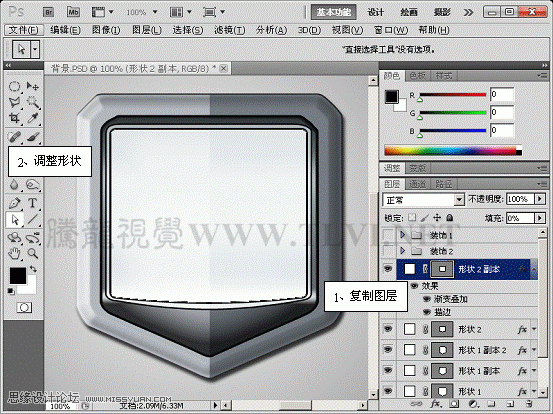This screenshot has width=553, height=414.
Task: Swap foreground and background colors
Action: pos(33,269)
